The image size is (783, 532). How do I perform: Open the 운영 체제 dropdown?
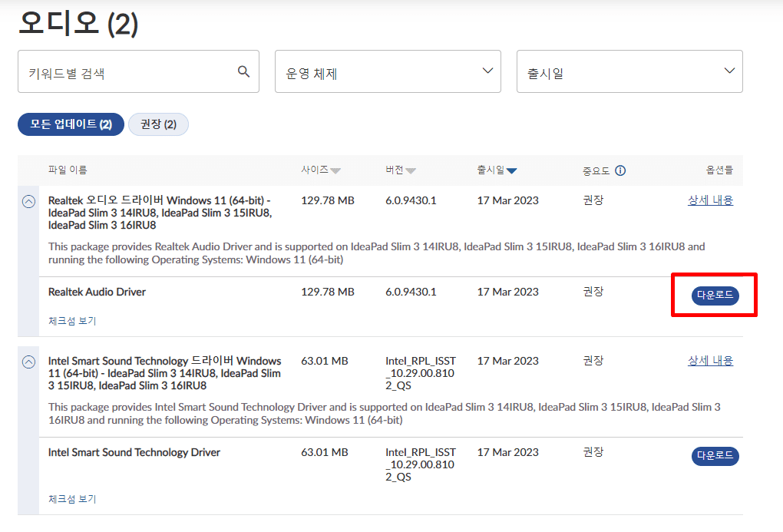pyautogui.click(x=388, y=71)
